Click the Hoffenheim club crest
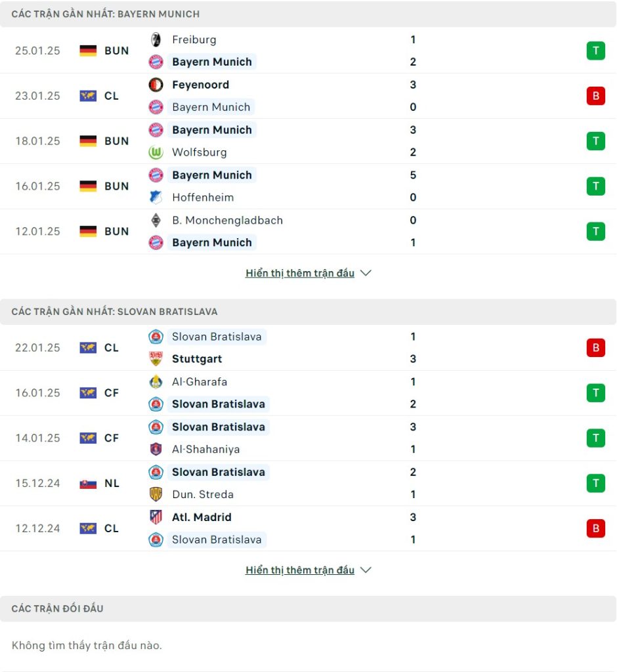 156,197
